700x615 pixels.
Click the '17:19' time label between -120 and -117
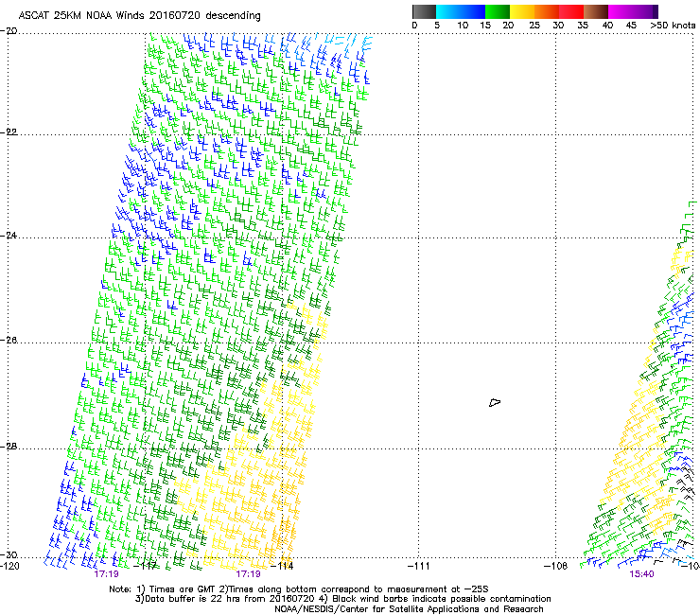point(106,574)
